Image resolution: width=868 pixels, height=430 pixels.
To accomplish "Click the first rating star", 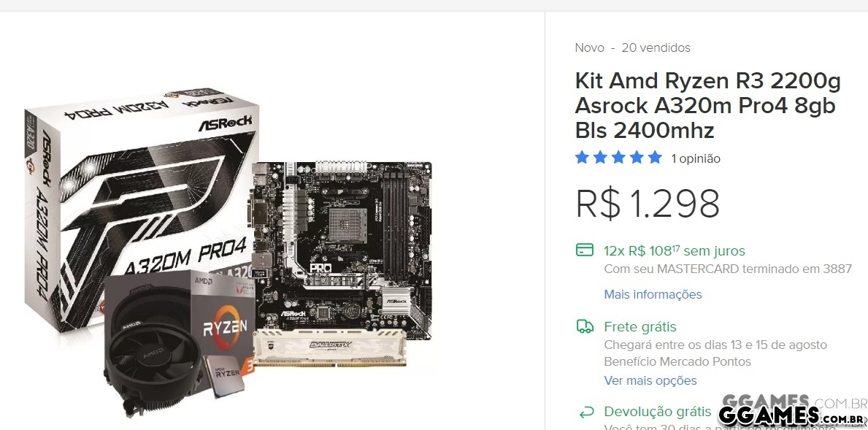I will (582, 158).
